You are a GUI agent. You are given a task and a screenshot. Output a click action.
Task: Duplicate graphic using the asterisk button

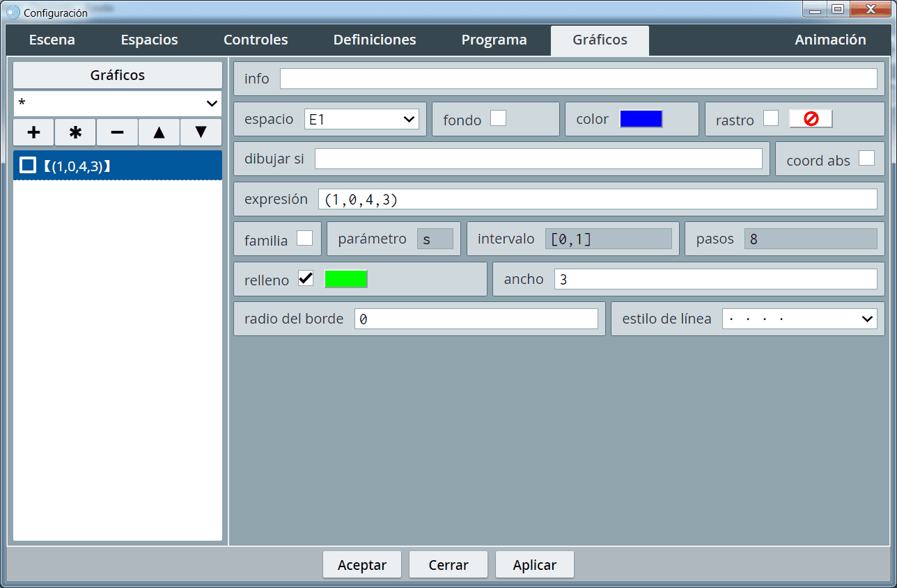coord(75,132)
